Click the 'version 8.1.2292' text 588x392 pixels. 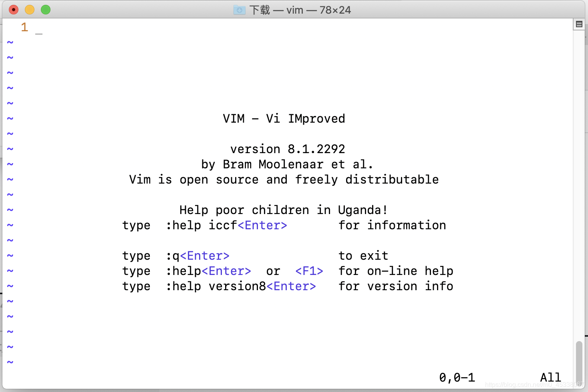288,149
